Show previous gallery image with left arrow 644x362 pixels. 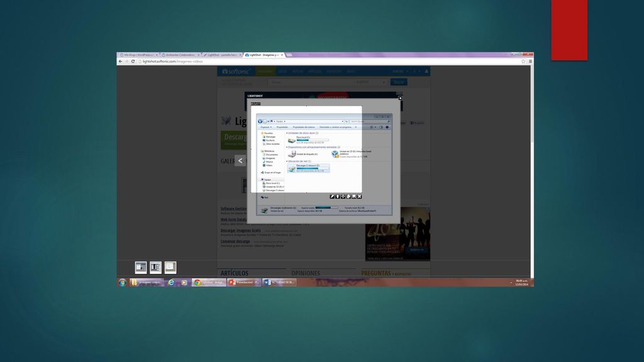[240, 160]
